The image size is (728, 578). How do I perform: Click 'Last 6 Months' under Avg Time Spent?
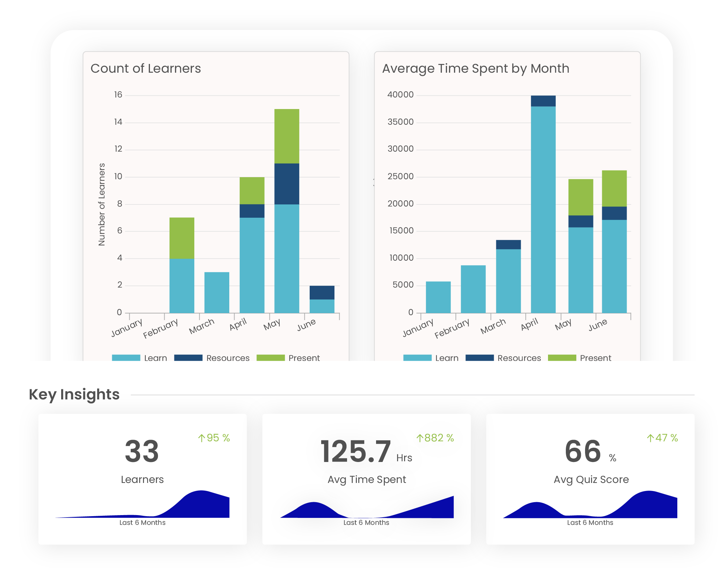[366, 522]
